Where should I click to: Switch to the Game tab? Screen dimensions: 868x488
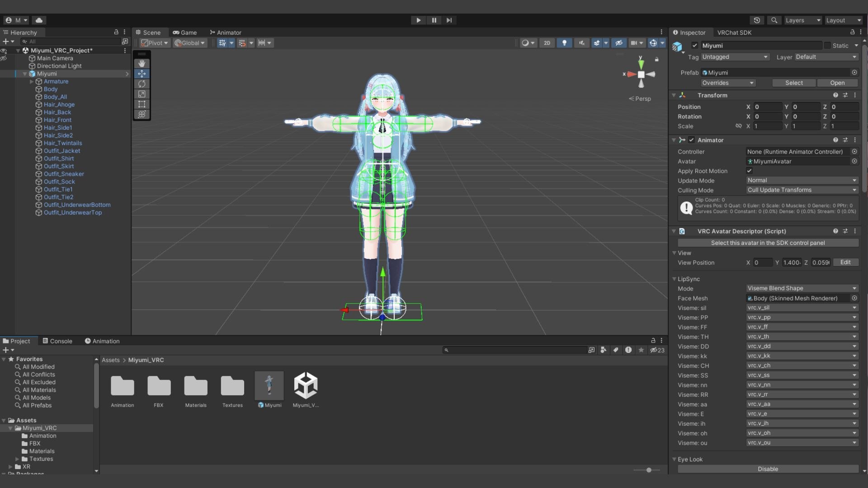(x=184, y=33)
